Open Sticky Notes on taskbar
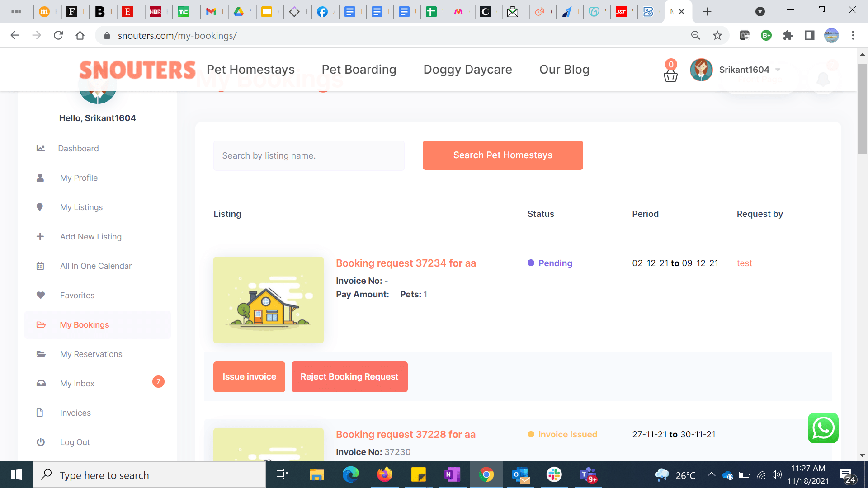Screen dimensions: 868x488 click(419, 475)
